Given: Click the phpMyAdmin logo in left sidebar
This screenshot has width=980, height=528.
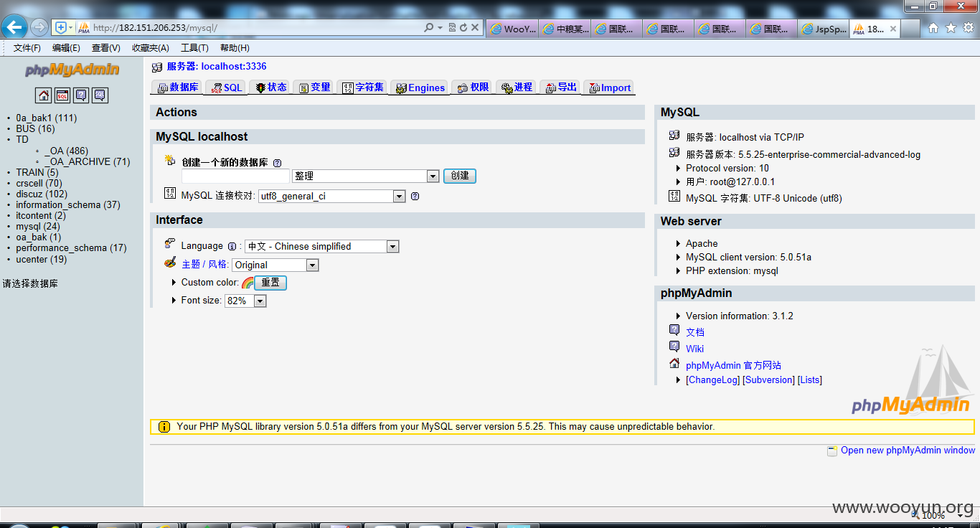Looking at the screenshot, I should pos(72,70).
